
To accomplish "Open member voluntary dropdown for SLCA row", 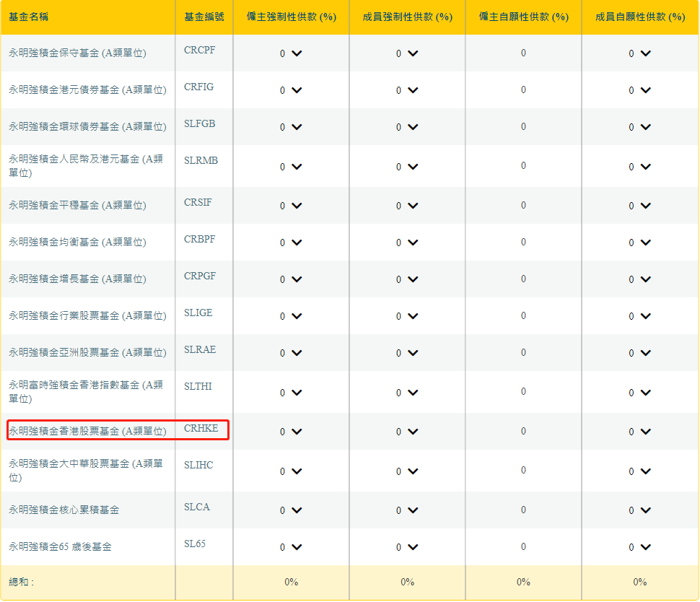I will tap(639, 510).
